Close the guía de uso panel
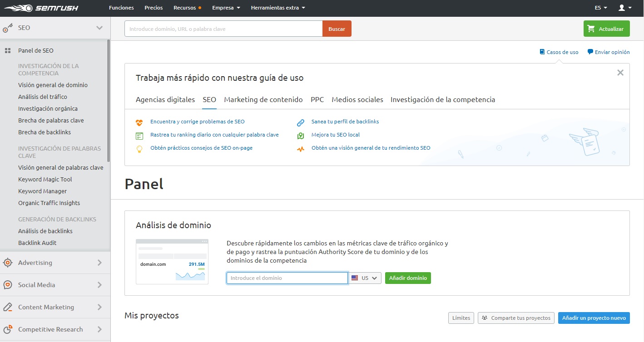Screen dimensions: 644x342 [x=620, y=73]
